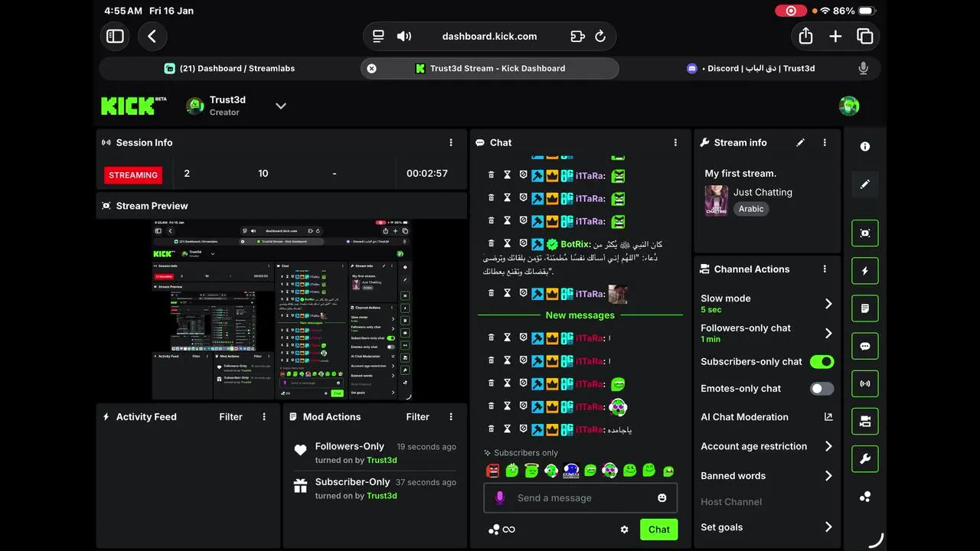Delete the 'ياجامده' message via trash icon
This screenshot has width=980, height=551.
[492, 429]
